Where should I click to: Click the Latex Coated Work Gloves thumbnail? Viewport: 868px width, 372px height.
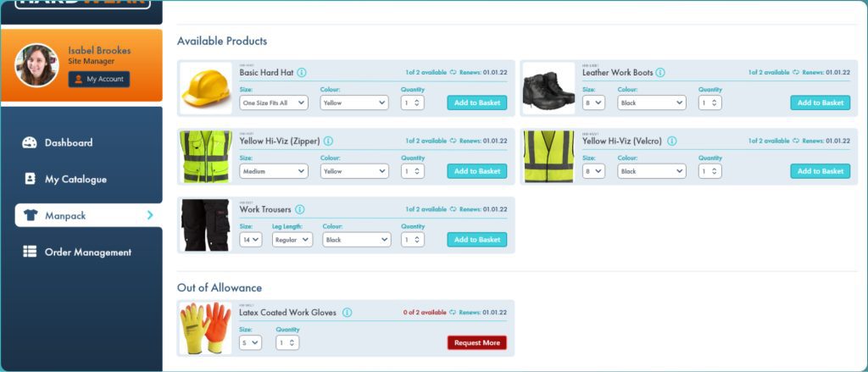205,328
